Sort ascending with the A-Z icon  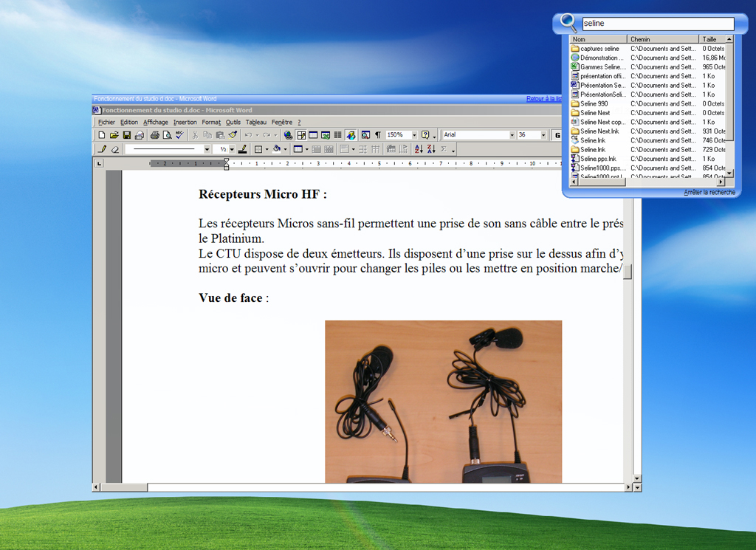point(419,149)
